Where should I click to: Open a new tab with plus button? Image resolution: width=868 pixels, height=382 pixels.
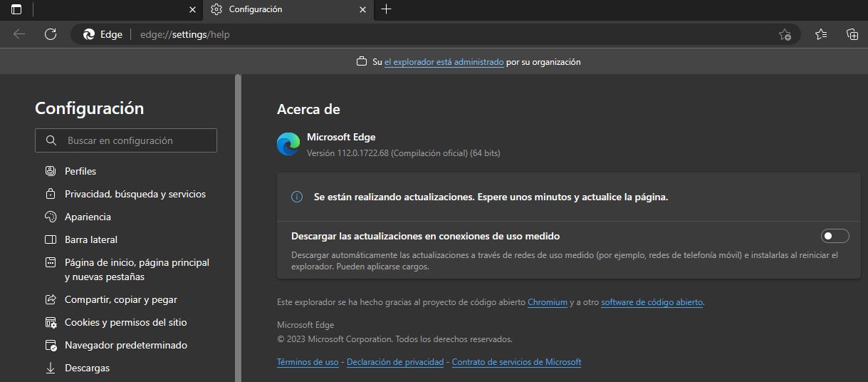pyautogui.click(x=387, y=9)
